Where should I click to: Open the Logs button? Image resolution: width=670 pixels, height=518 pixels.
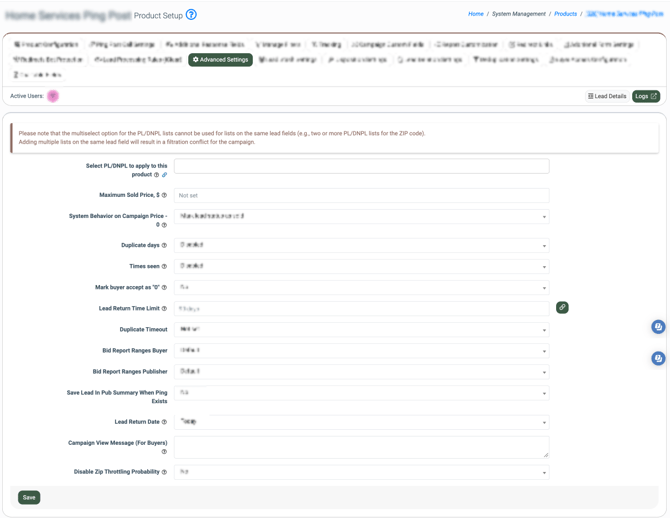coord(646,96)
